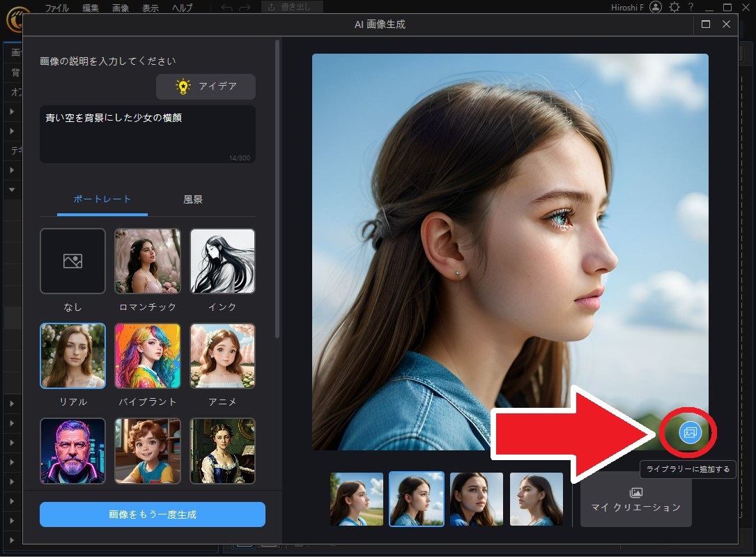Click the image description text field
756x557 pixels.
pos(148,134)
